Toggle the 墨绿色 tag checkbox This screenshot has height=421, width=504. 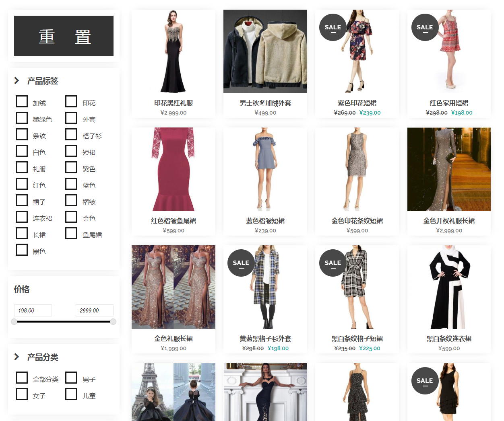(22, 118)
